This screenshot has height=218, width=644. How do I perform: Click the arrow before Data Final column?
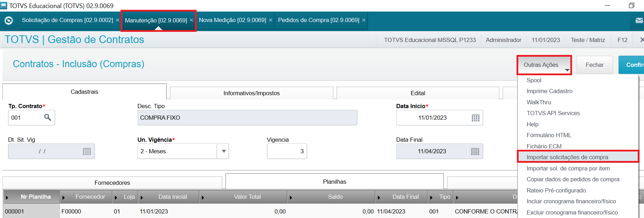click(379, 197)
